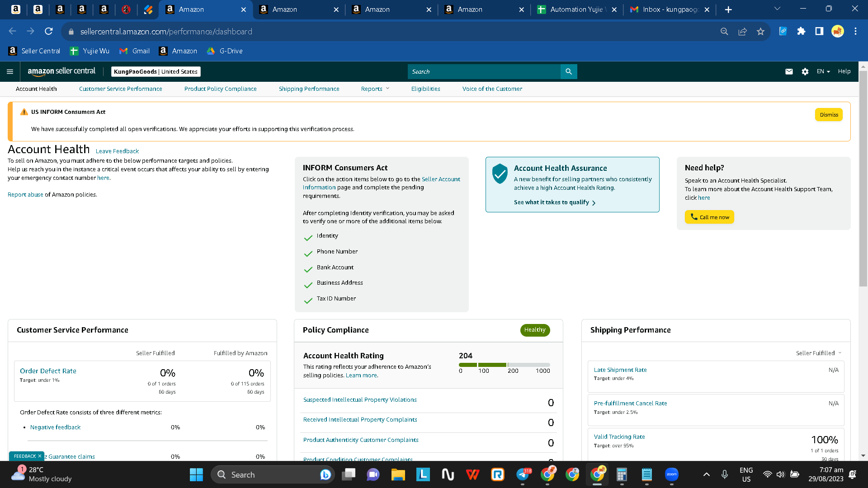
Task: Select the Account Health tab
Action: 36,89
